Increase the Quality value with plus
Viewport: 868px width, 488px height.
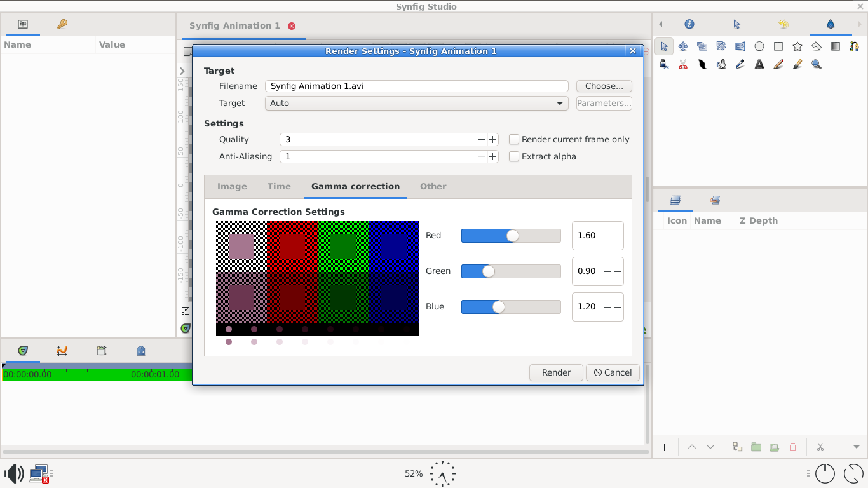(x=493, y=139)
